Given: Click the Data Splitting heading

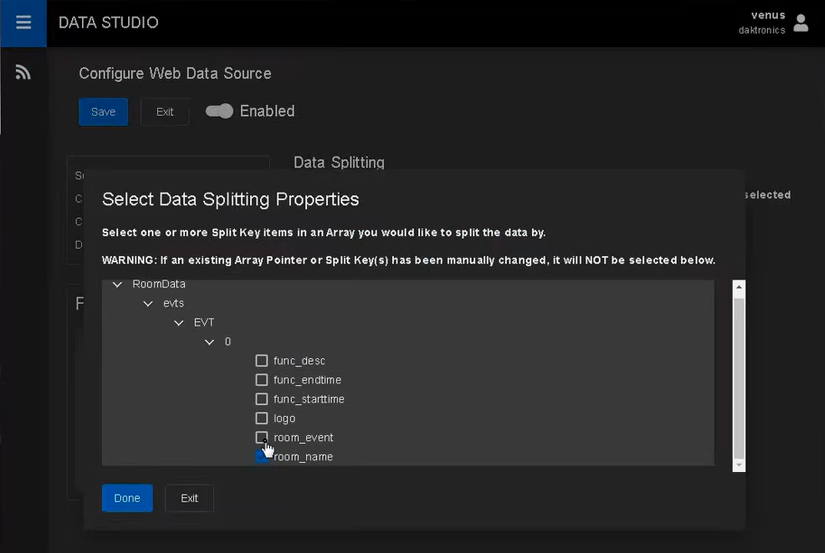Looking at the screenshot, I should 339,163.
